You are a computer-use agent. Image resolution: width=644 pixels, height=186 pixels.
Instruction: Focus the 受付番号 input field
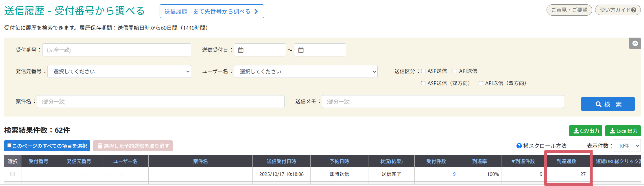117,50
